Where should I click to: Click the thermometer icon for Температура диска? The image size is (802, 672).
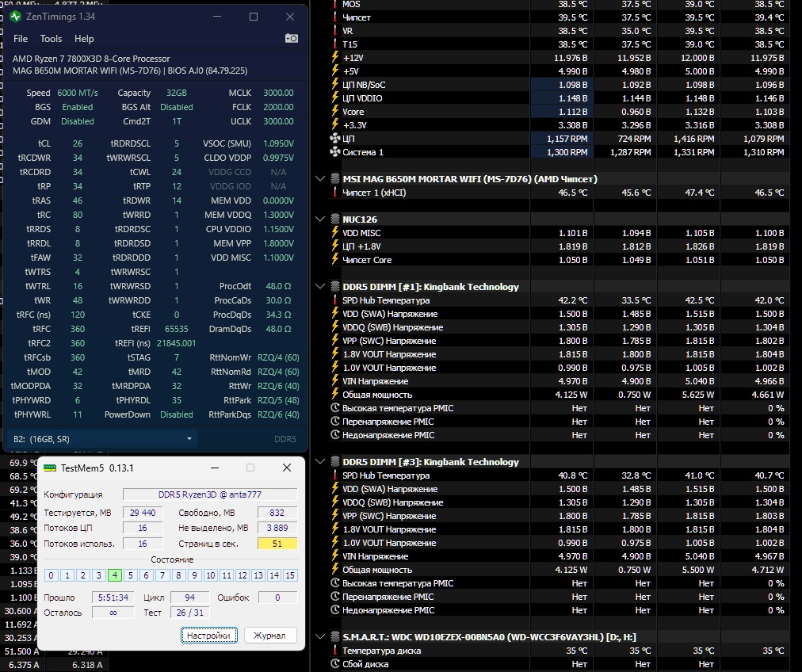335,650
